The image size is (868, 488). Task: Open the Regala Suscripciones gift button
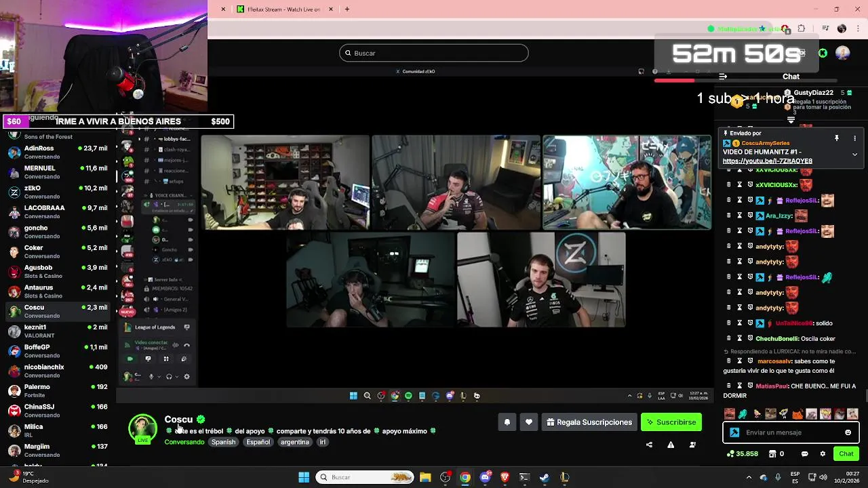[589, 422]
